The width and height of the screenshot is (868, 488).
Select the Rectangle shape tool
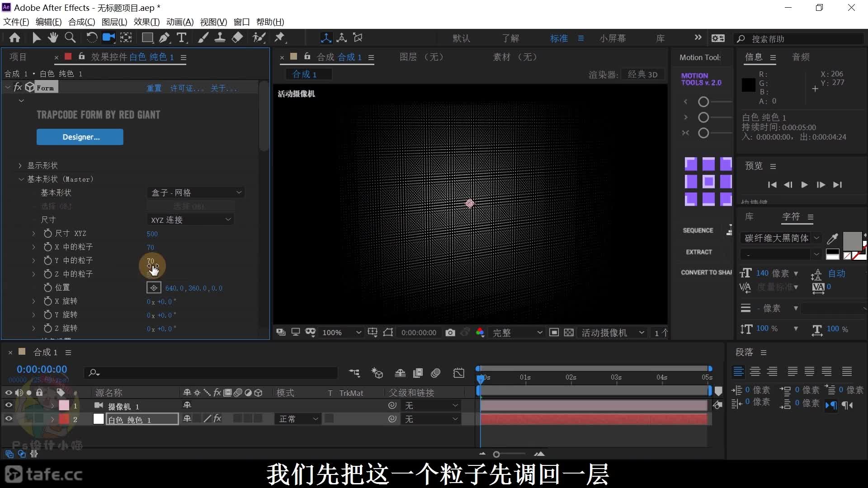pyautogui.click(x=147, y=38)
